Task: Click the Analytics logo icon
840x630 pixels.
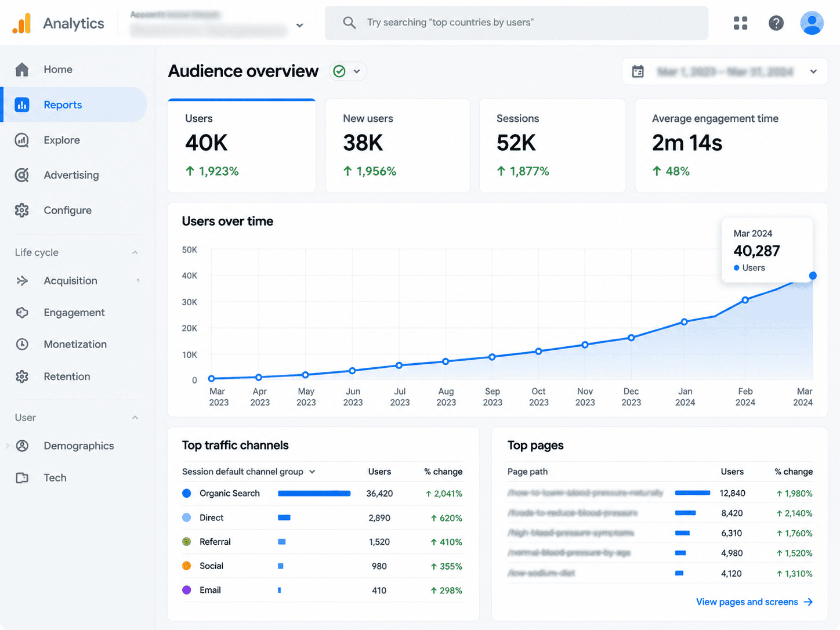Action: coord(21,23)
